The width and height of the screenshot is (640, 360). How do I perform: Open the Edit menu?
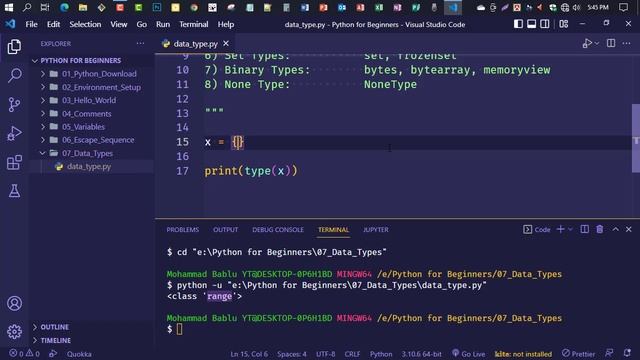53,24
